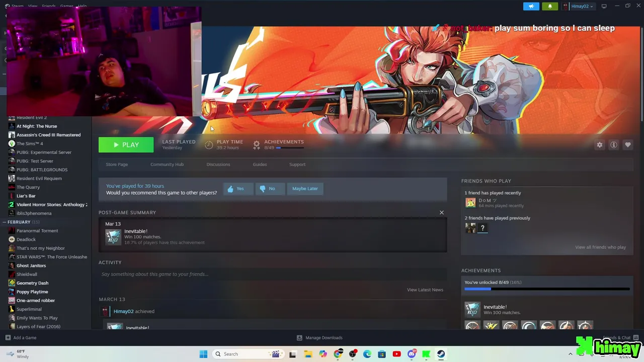Open game settings gear icon
644x362 pixels.
click(x=600, y=145)
